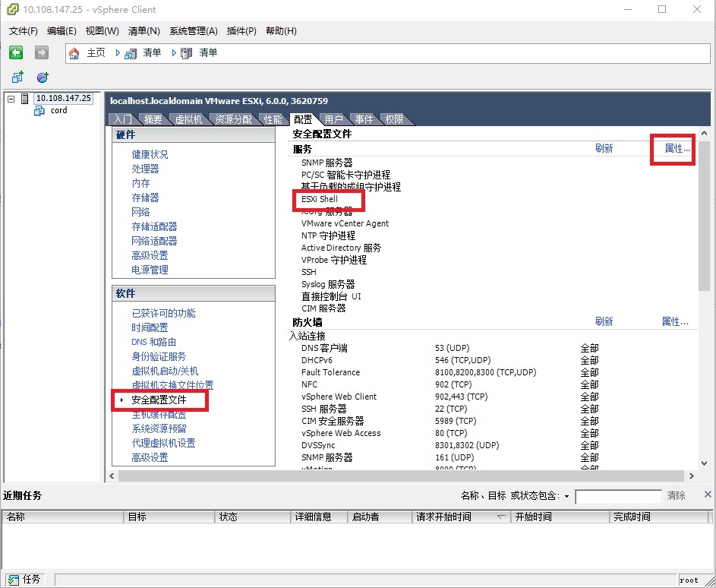Switch to the 用户 tab

point(334,119)
